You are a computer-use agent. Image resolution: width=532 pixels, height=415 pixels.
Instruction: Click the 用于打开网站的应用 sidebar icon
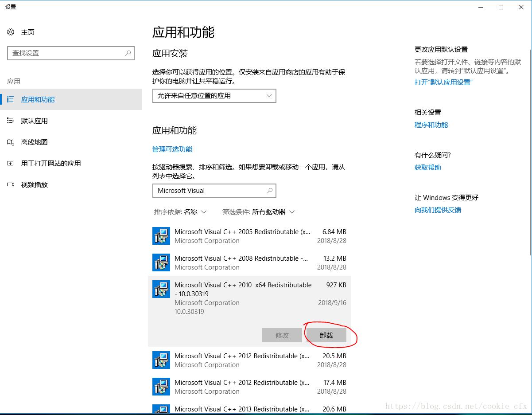coord(11,163)
